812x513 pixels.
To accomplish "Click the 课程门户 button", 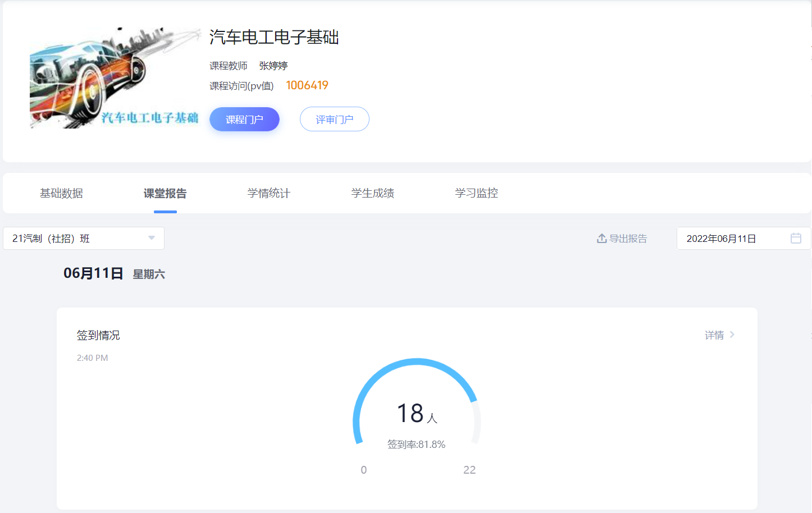I will [x=244, y=120].
